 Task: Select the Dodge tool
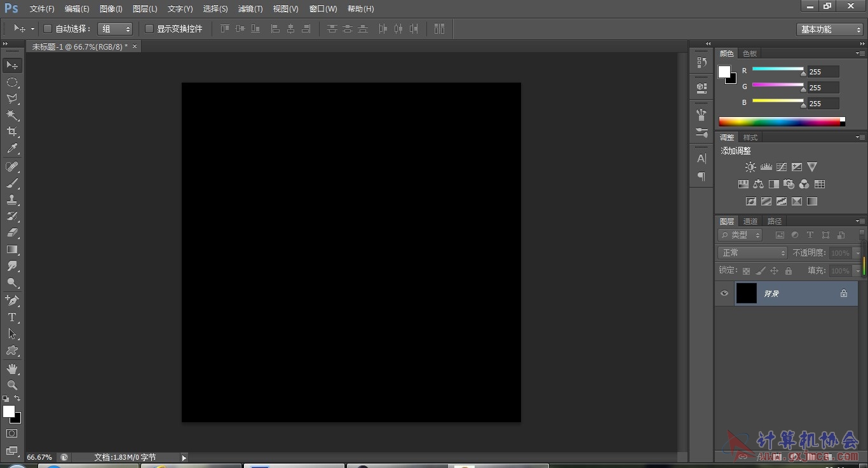point(12,282)
